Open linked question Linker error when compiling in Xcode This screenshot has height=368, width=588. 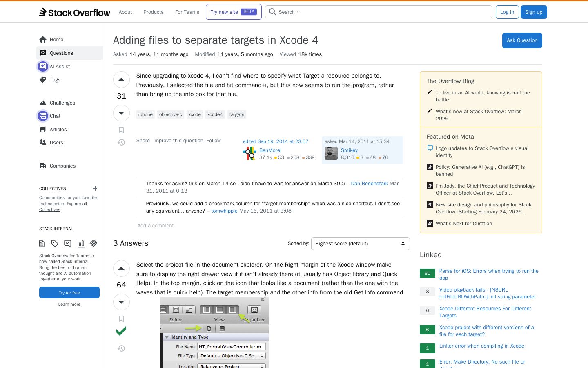[482, 346]
